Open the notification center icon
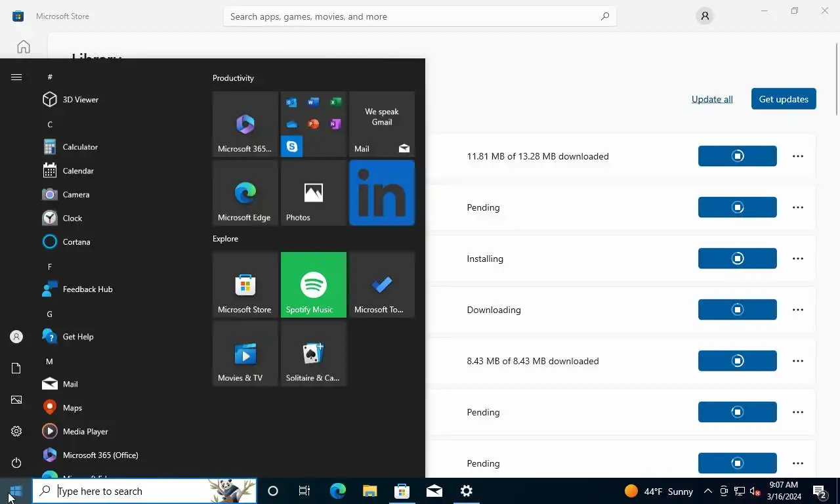The width and height of the screenshot is (840, 504). (820, 491)
